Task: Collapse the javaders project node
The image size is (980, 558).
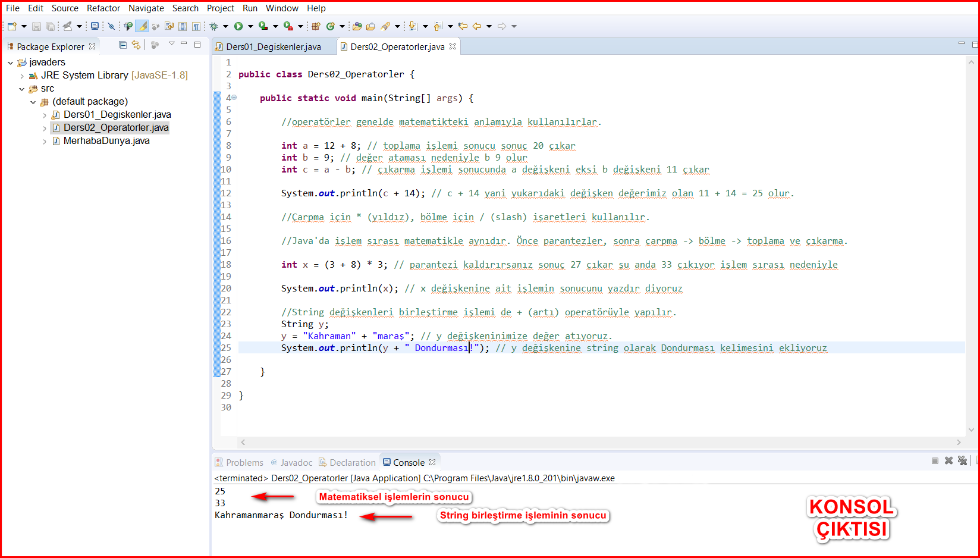Action: tap(10, 62)
